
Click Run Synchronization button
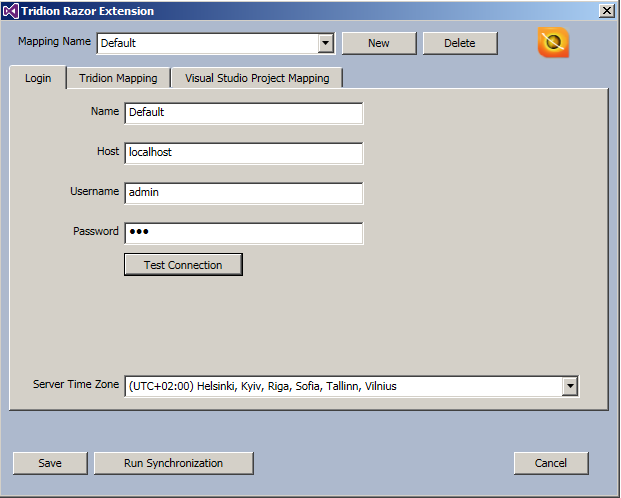click(x=173, y=463)
